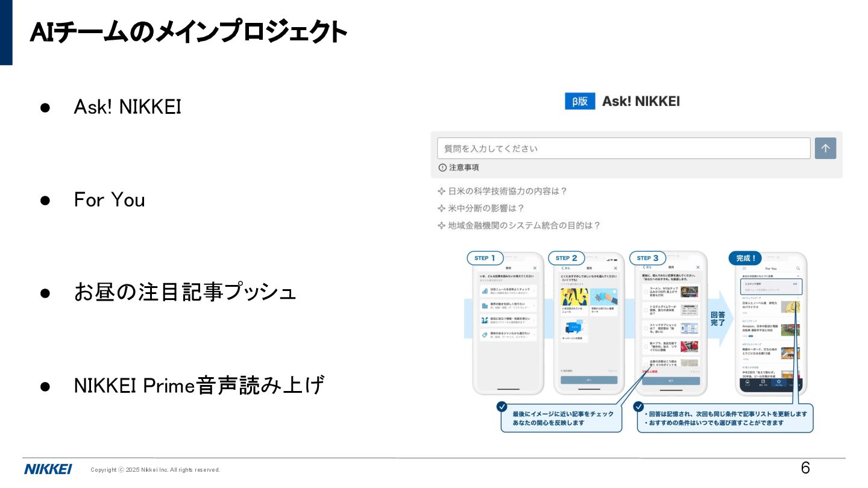Click the bullet NIKKEI Prime音声読み上げ
868x488 pixels.
tap(199, 385)
